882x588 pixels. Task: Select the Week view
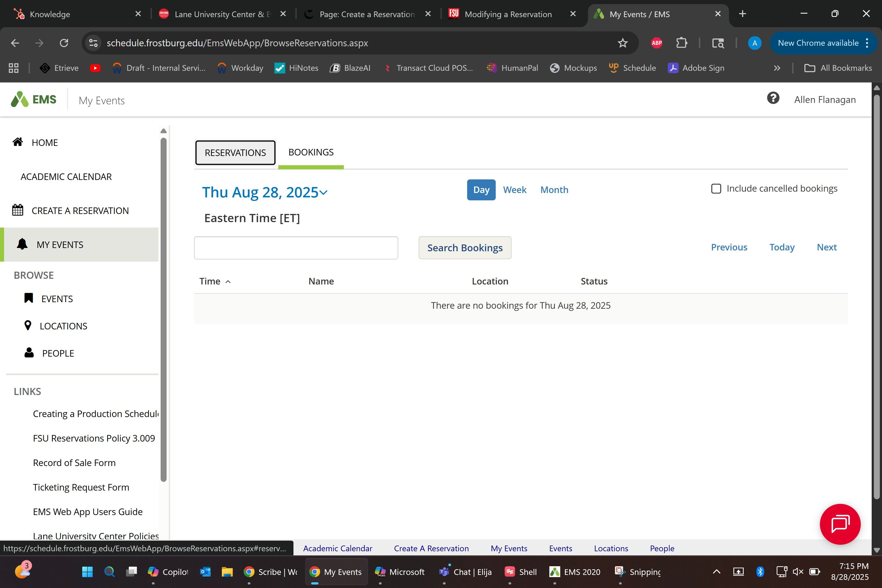point(514,190)
